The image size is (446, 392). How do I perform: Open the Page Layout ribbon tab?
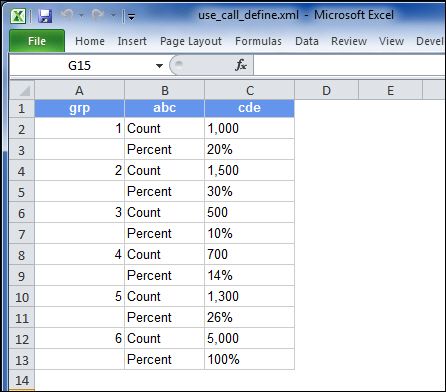(191, 41)
